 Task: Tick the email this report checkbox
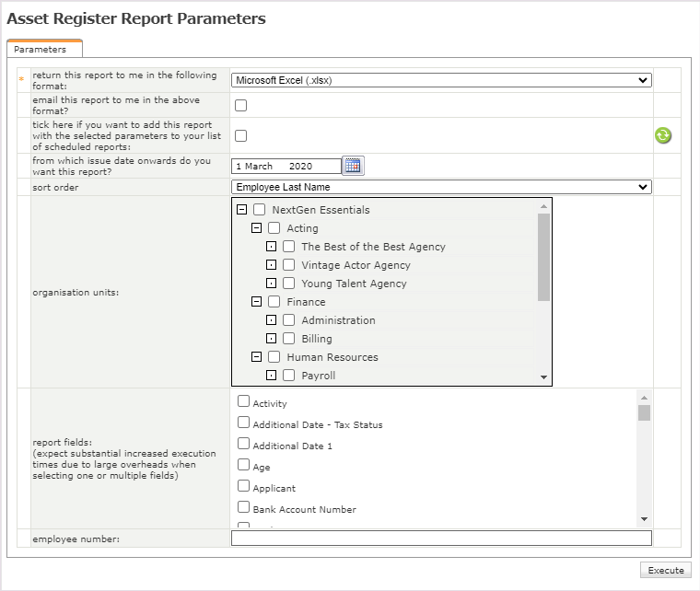(x=240, y=105)
